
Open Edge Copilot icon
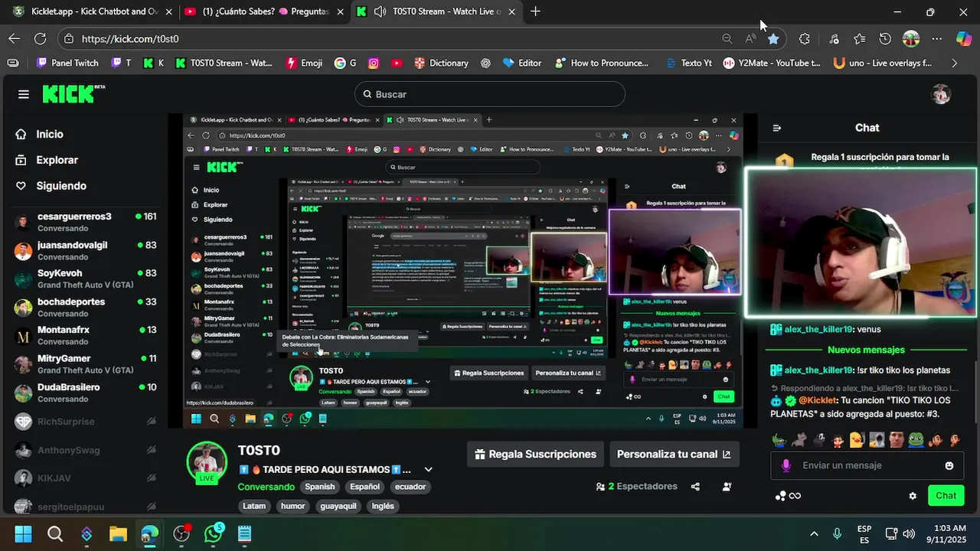click(x=963, y=38)
